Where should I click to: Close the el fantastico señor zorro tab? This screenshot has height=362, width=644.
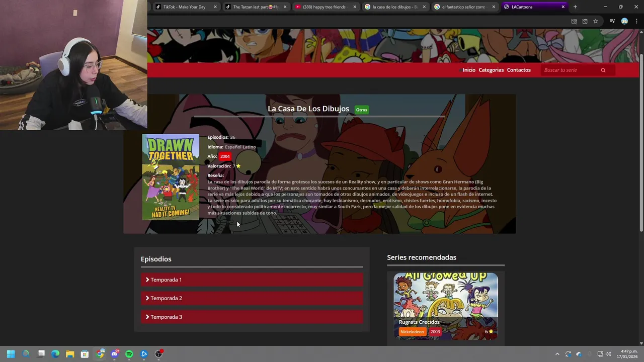(494, 7)
